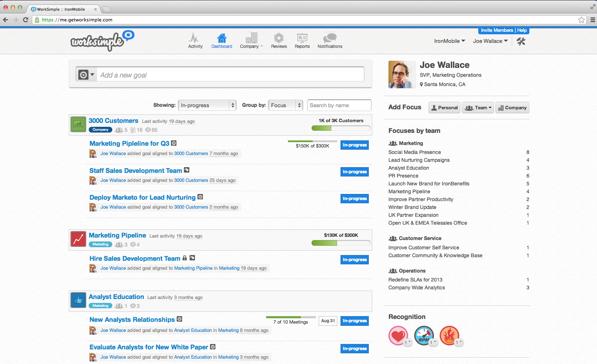597x364 pixels.
Task: Open the Joe Wallace user menu
Action: point(490,41)
